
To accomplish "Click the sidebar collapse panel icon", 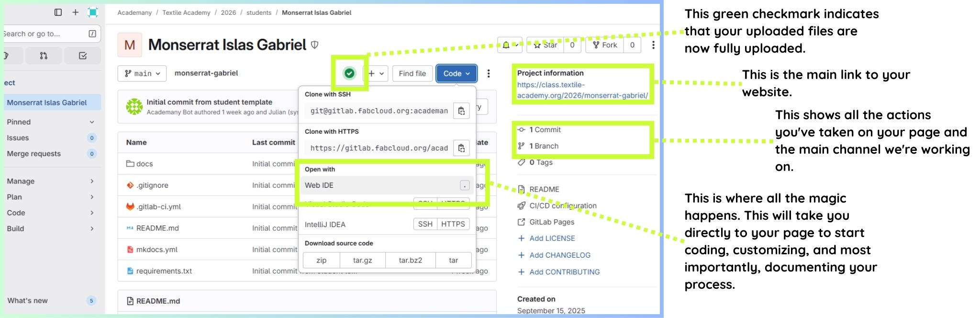I will coord(58,12).
